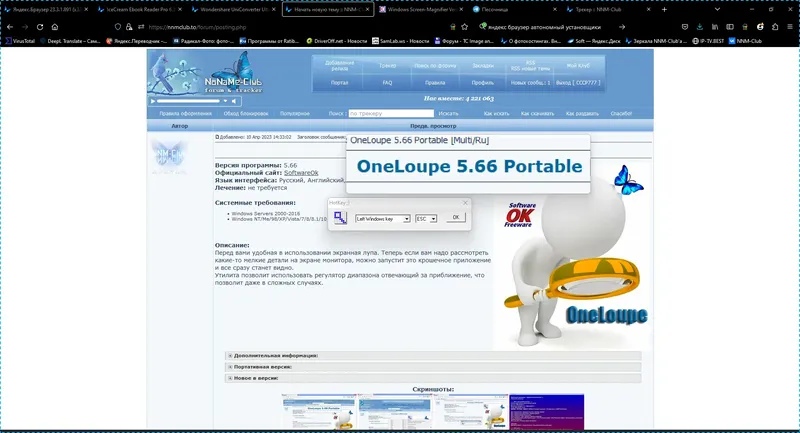
Task: Open the first screenshot thumbnail
Action: [x=319, y=412]
